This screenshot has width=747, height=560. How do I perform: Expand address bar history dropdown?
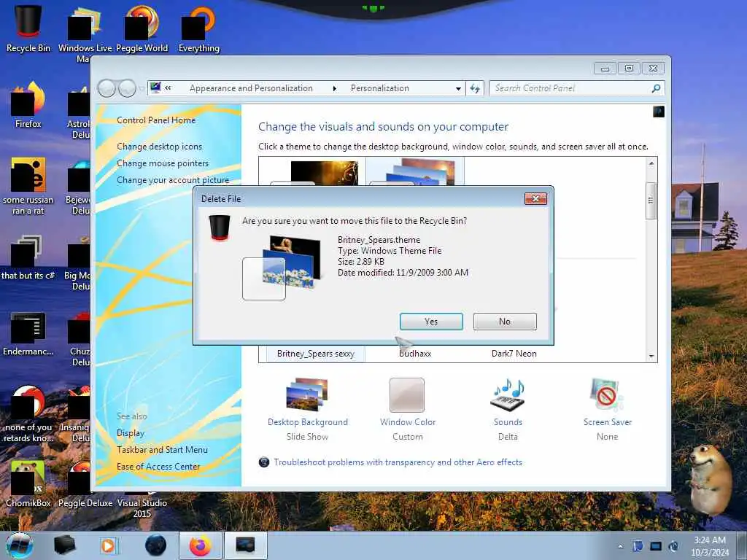[458, 88]
